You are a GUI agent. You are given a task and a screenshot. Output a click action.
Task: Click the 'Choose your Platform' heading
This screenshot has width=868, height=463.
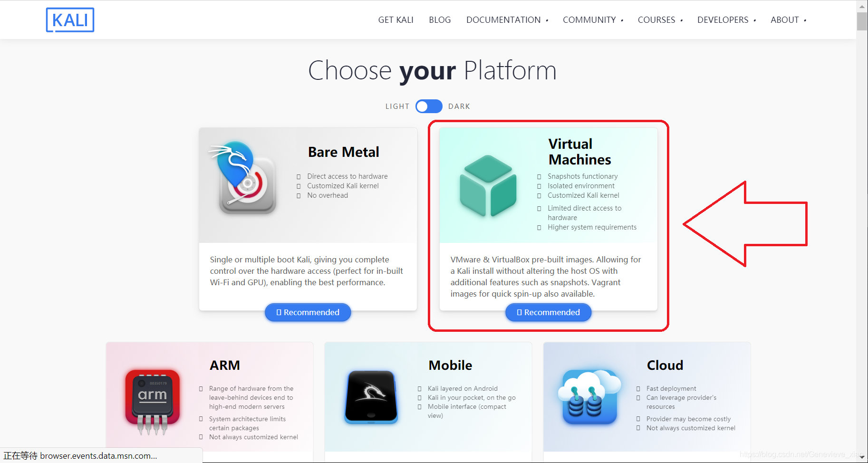[433, 71]
